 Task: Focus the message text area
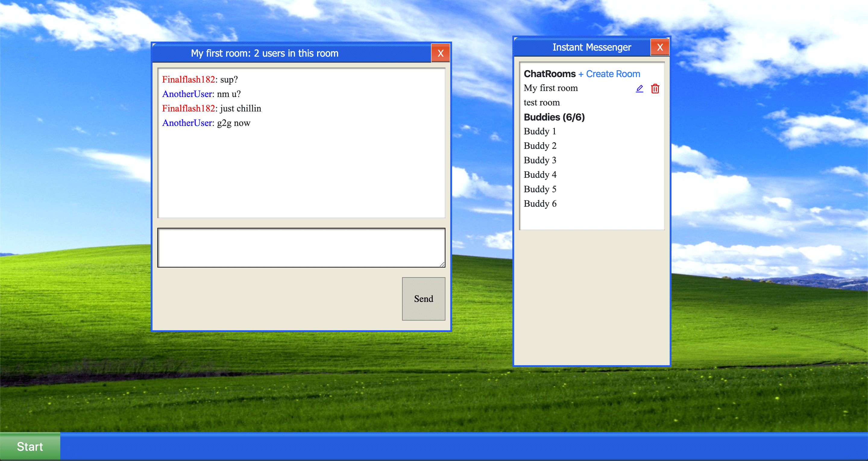[301, 248]
